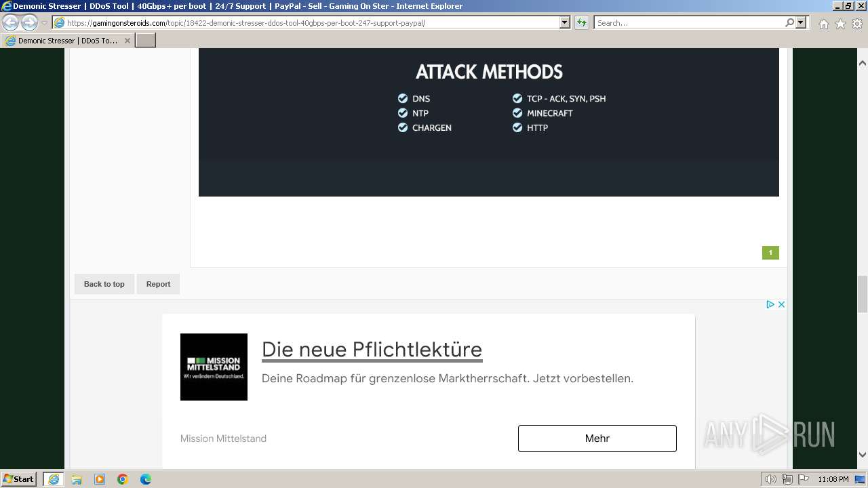Image resolution: width=868 pixels, height=488 pixels.
Task: Open the Home page icon
Action: (823, 24)
